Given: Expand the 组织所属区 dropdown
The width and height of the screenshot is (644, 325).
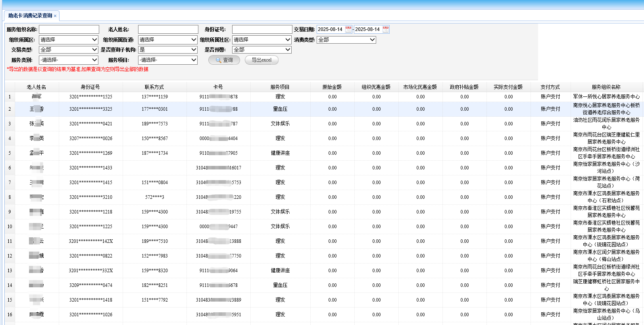Looking at the screenshot, I should pos(69,40).
